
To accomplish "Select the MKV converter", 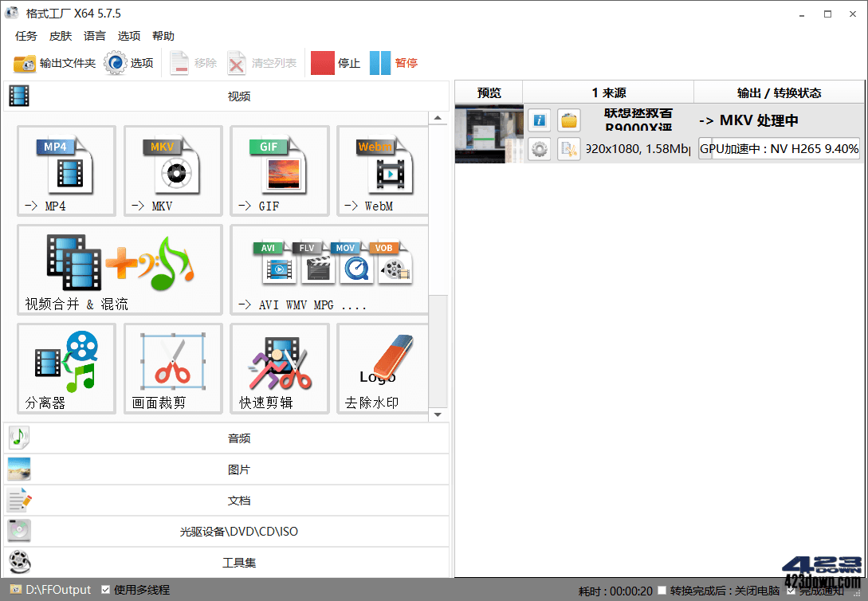I will 172,171.
